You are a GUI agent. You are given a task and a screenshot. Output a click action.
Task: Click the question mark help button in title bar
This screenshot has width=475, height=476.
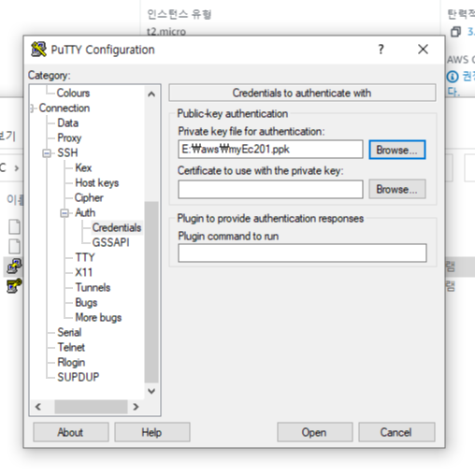click(381, 50)
